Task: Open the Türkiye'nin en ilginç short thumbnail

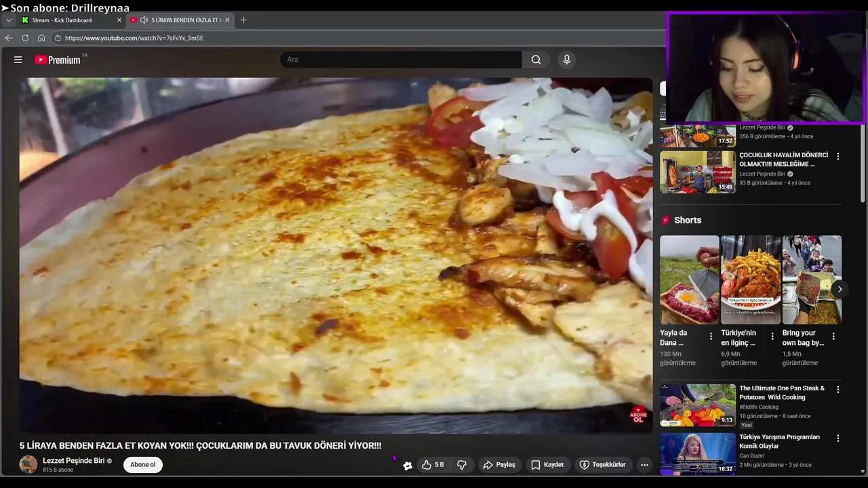Action: (x=751, y=280)
